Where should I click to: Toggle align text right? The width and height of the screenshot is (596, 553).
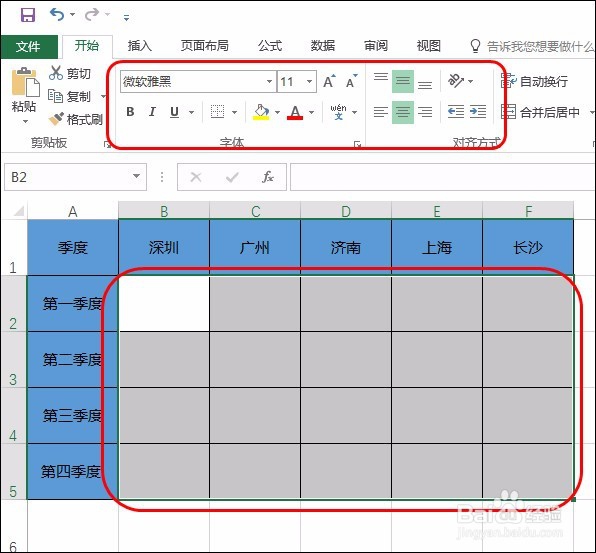425,112
